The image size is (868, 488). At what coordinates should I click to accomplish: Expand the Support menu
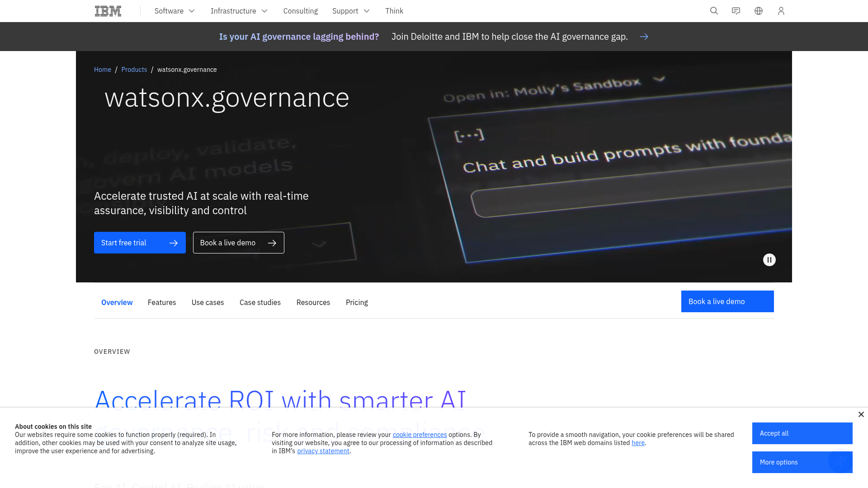pos(351,11)
